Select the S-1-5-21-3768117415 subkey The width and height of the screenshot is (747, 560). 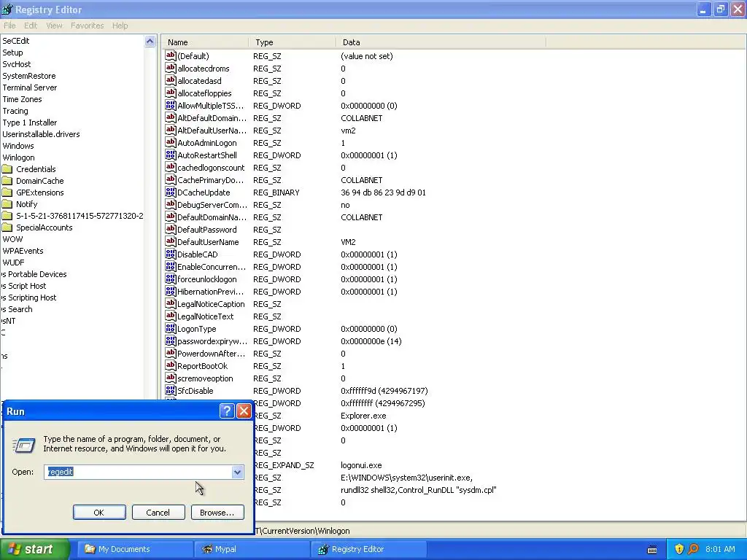(x=80, y=216)
